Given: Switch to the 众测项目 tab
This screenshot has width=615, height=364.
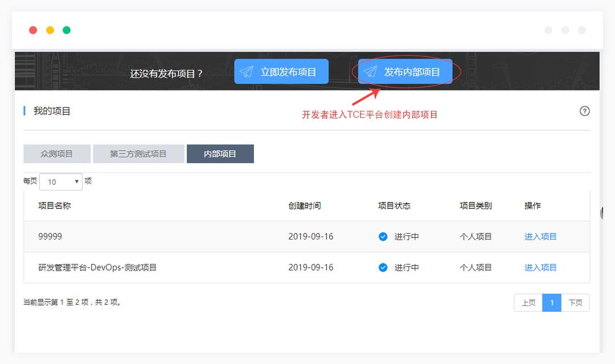Looking at the screenshot, I should click(x=57, y=154).
